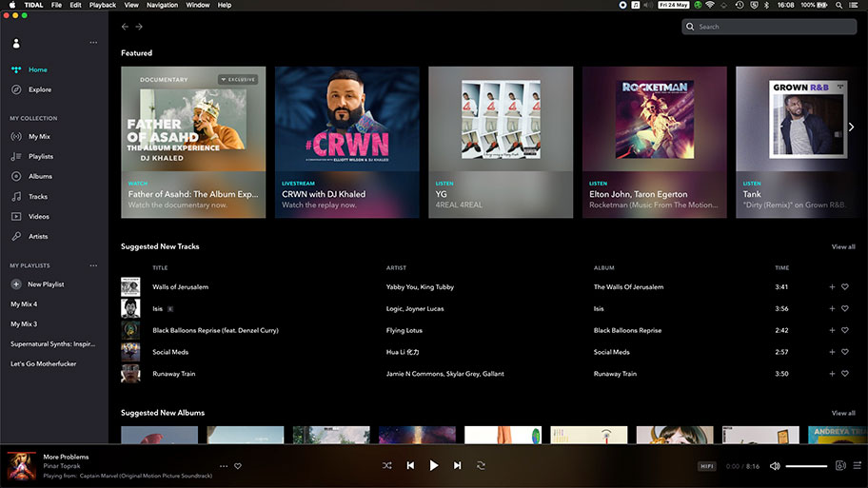Open the now playing album art
Screen dimensions: 868x488
click(x=22, y=466)
